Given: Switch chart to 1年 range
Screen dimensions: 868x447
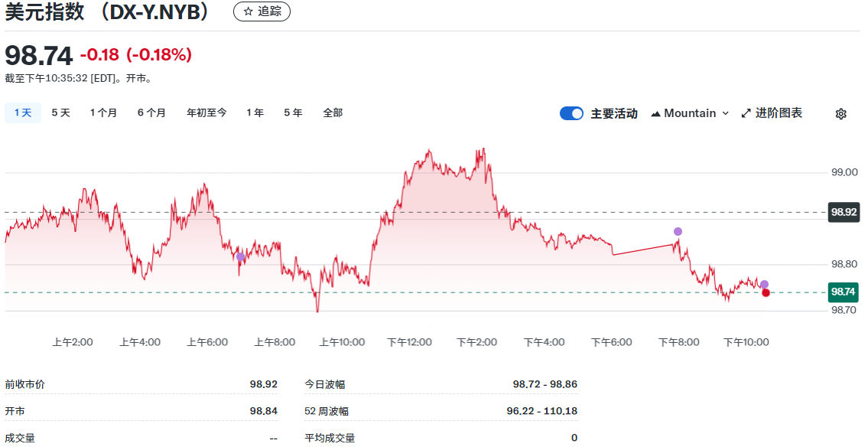Looking at the screenshot, I should pos(255,113).
